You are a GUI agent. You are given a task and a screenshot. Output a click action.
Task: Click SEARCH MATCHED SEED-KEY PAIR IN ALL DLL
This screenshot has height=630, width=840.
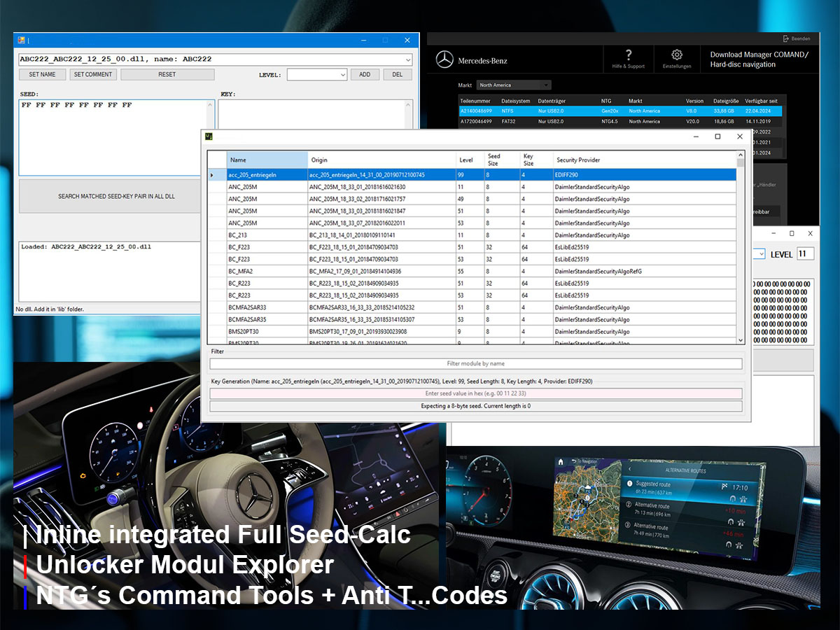[x=116, y=197]
